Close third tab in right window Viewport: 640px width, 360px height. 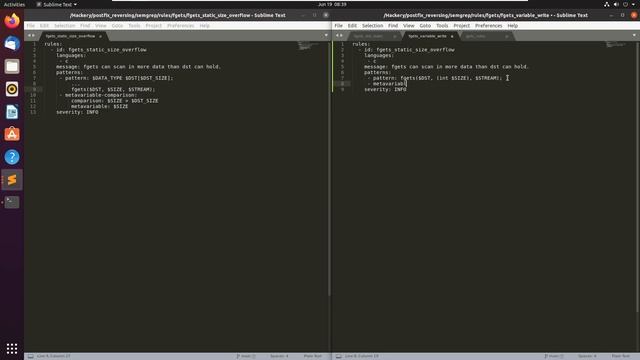click(507, 36)
